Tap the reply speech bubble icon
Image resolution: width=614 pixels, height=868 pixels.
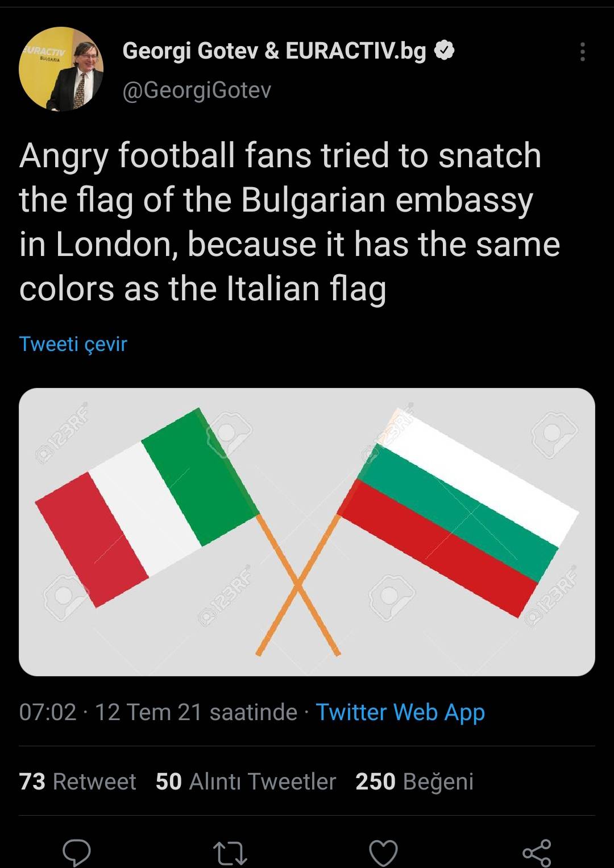click(76, 852)
